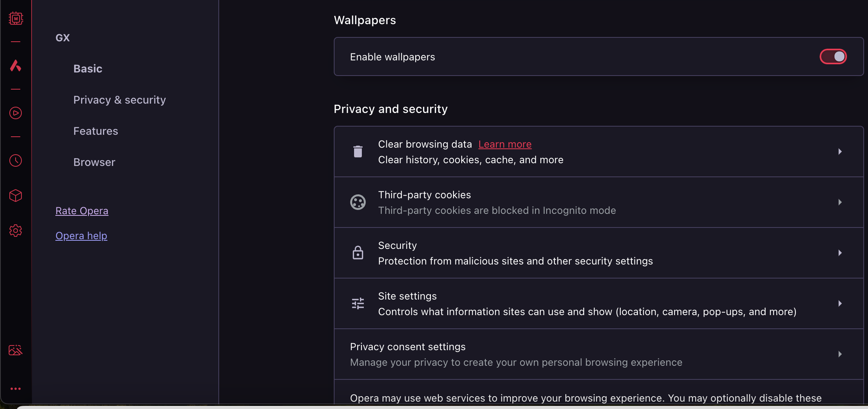The width and height of the screenshot is (868, 409).
Task: Expand Third-party cookies arrow
Action: [840, 202]
